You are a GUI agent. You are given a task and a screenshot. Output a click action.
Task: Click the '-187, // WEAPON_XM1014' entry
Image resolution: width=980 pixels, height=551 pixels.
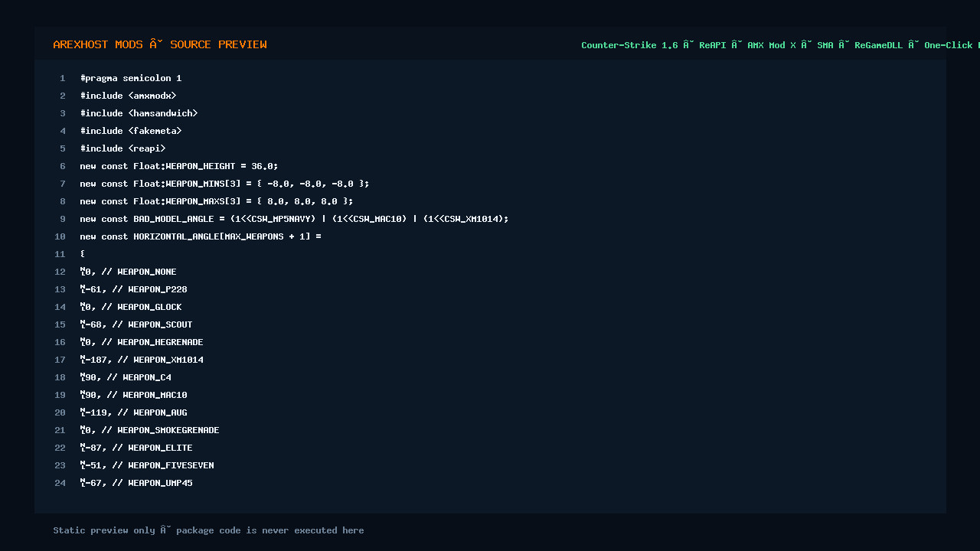pyautogui.click(x=142, y=360)
